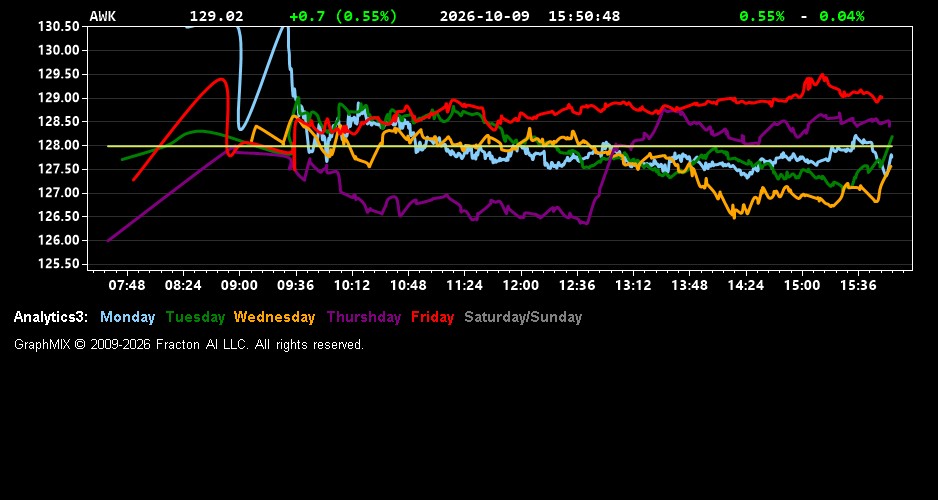Click the 129.50 y-axis label
938x500 pixels.
58,74
